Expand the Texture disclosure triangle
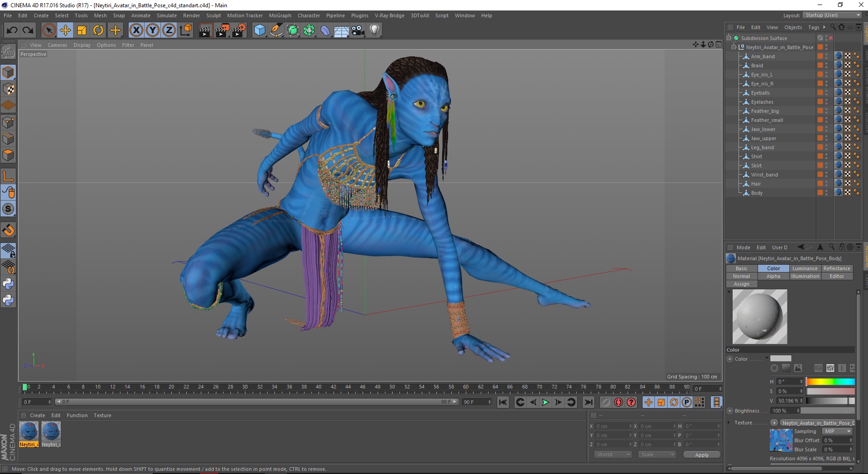Screen dimensions: 868x474 (x=729, y=423)
